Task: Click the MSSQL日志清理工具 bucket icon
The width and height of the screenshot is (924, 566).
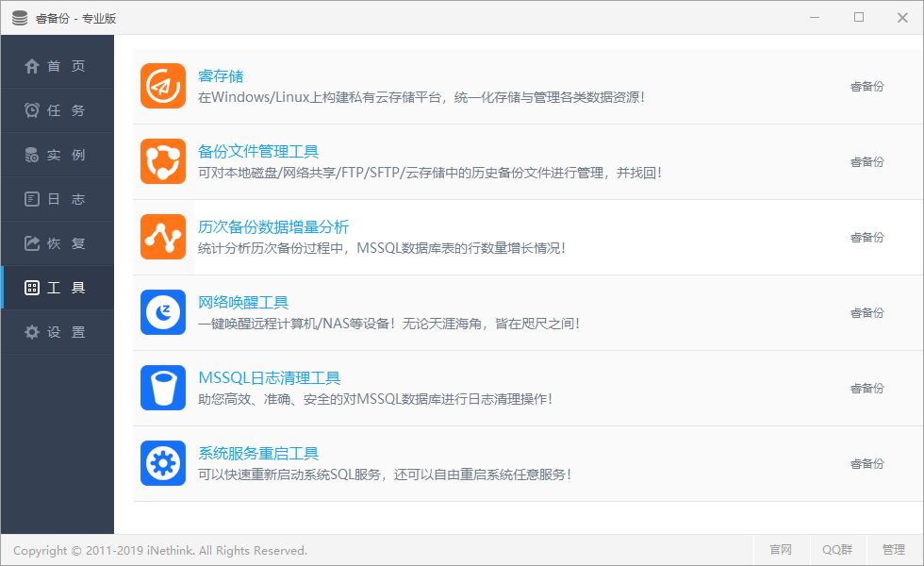Action: [163, 388]
